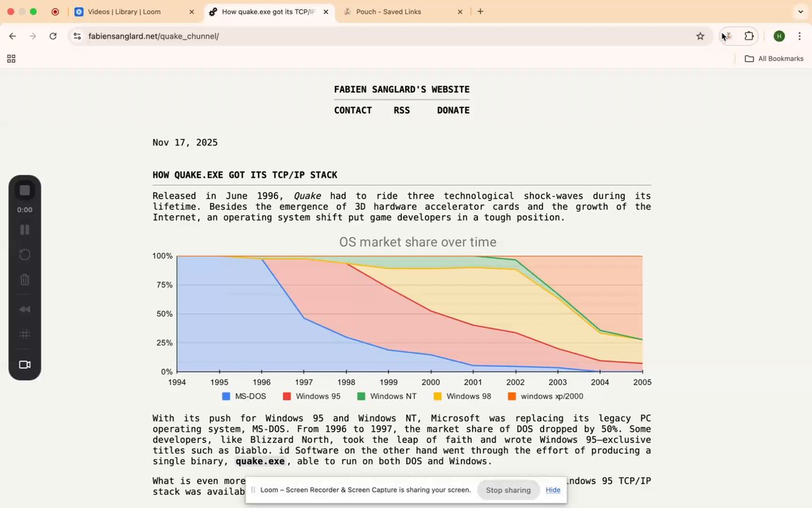Delete recording via trash icon
Viewport: 812px width, 508px height.
(25, 280)
